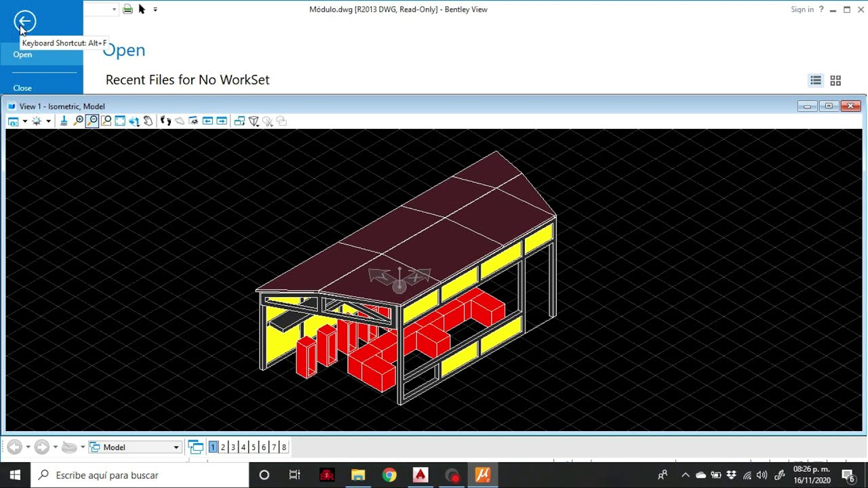Screen dimensions: 868x488
Task: Toggle view window 3
Action: [233, 447]
